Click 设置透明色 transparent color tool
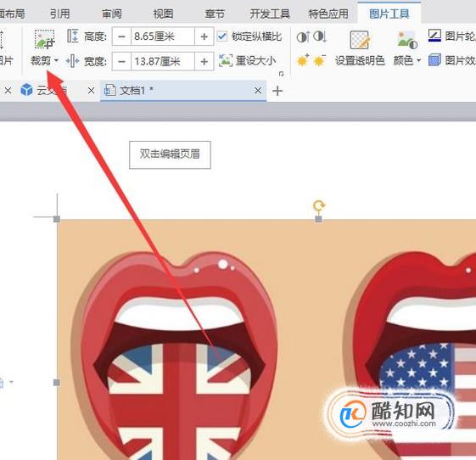 [x=360, y=48]
